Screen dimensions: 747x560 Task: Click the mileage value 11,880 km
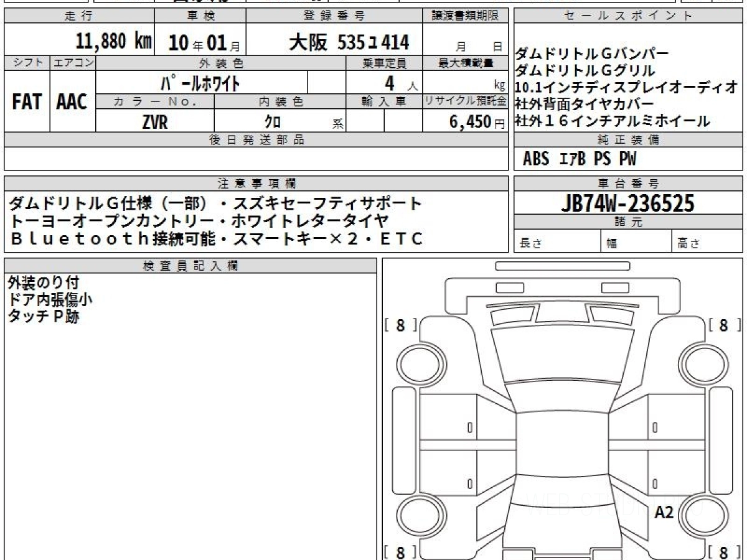114,42
